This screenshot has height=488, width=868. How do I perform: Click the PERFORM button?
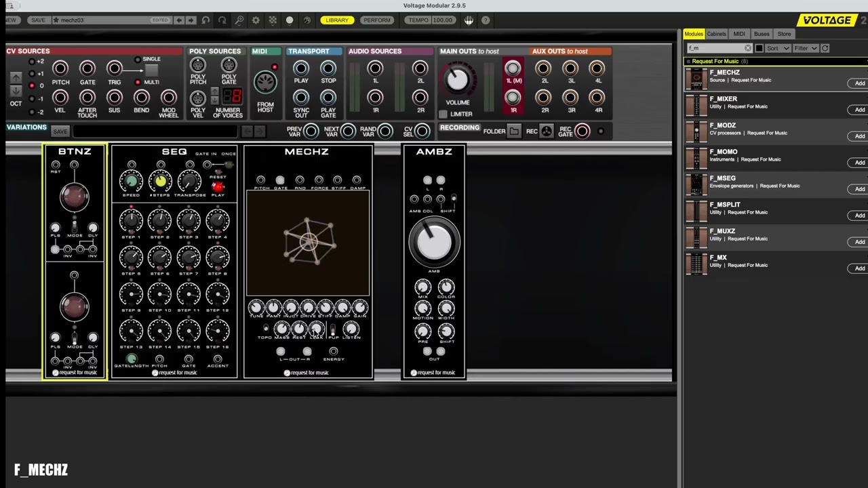pos(377,20)
